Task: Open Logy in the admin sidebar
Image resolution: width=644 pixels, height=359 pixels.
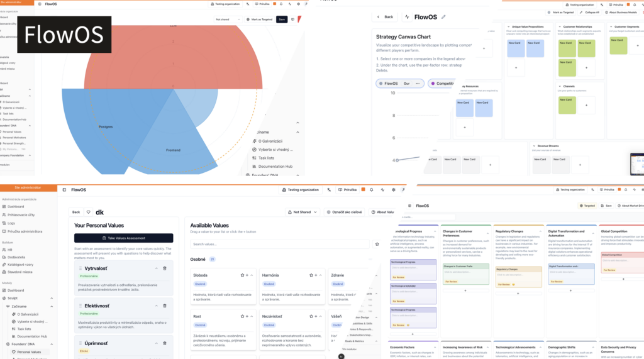Action: coord(11,223)
